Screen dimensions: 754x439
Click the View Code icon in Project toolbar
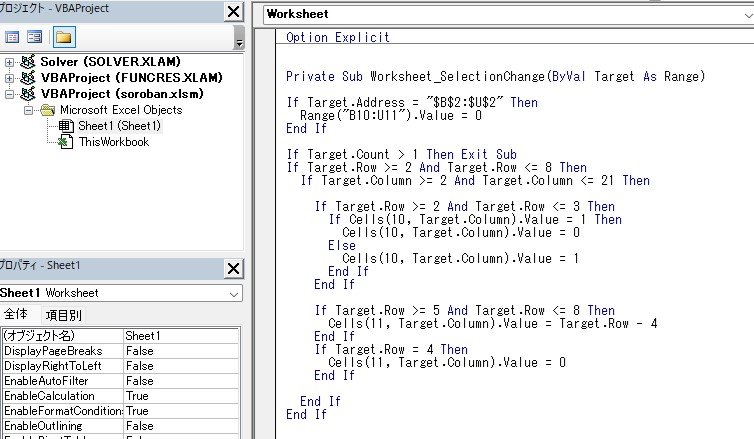click(12, 37)
